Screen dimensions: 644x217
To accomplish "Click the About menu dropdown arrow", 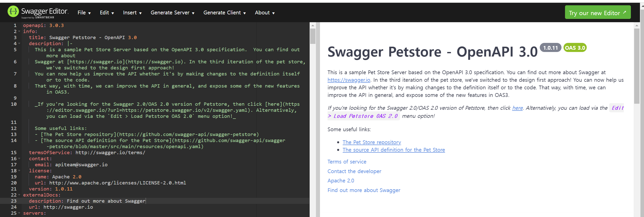I will [273, 13].
